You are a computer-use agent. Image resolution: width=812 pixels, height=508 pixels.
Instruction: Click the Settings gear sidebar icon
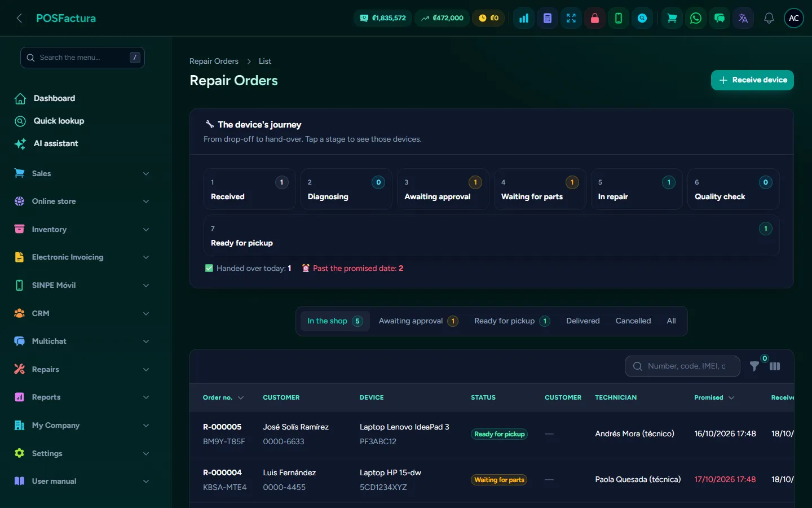(19, 453)
